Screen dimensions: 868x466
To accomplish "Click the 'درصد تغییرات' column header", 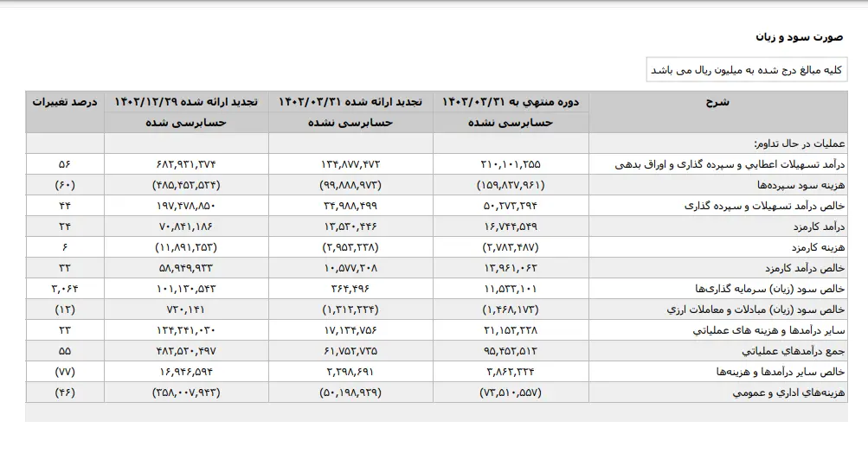I will coord(65,102).
